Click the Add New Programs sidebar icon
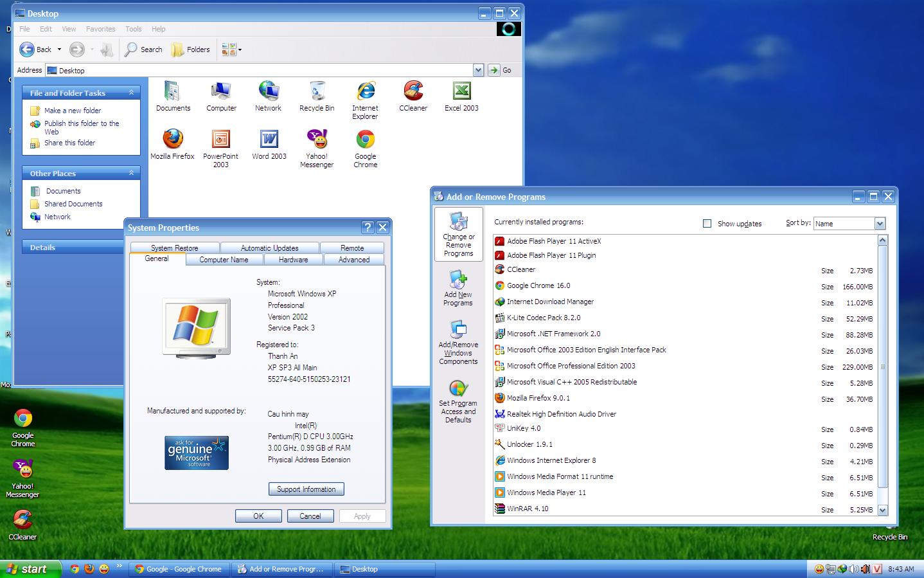 tap(458, 287)
